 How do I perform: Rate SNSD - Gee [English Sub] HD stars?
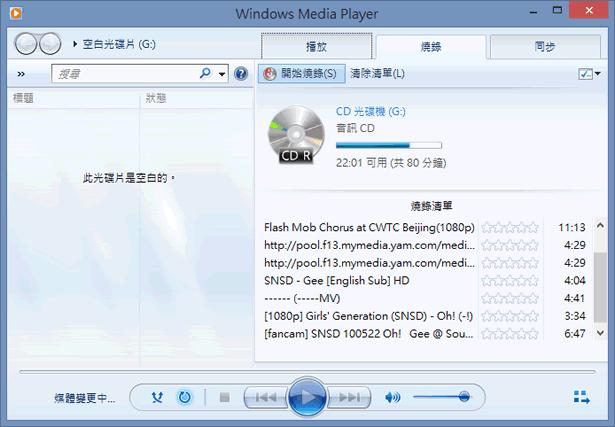[x=510, y=281]
